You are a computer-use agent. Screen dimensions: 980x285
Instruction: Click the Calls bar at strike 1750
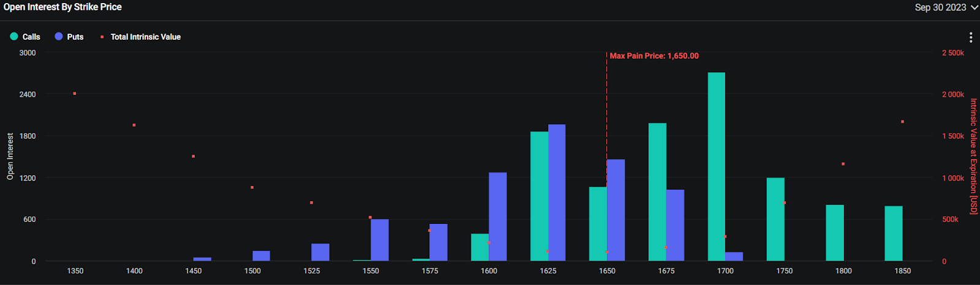point(775,220)
